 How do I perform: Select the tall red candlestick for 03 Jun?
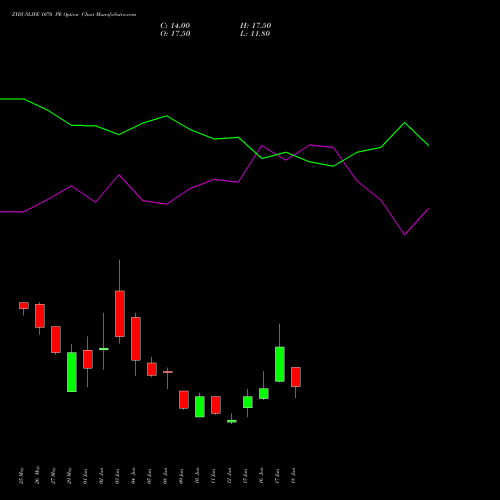pyautogui.click(x=120, y=314)
